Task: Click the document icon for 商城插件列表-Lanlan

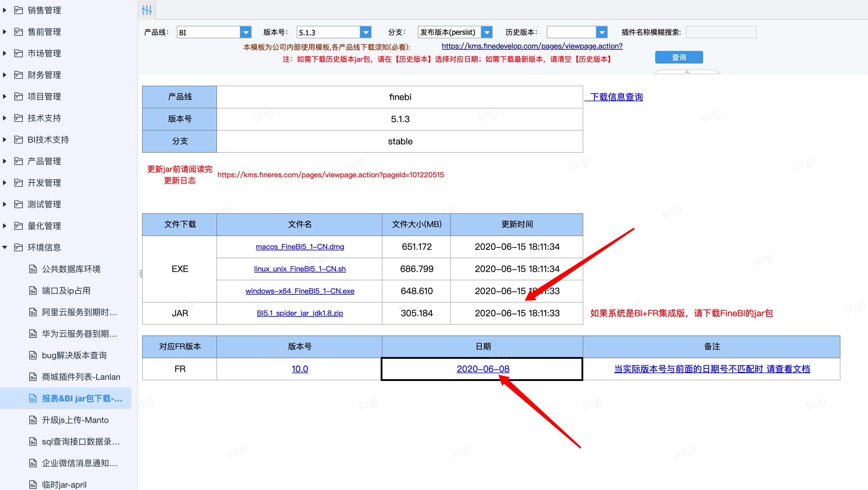Action: click(x=33, y=376)
